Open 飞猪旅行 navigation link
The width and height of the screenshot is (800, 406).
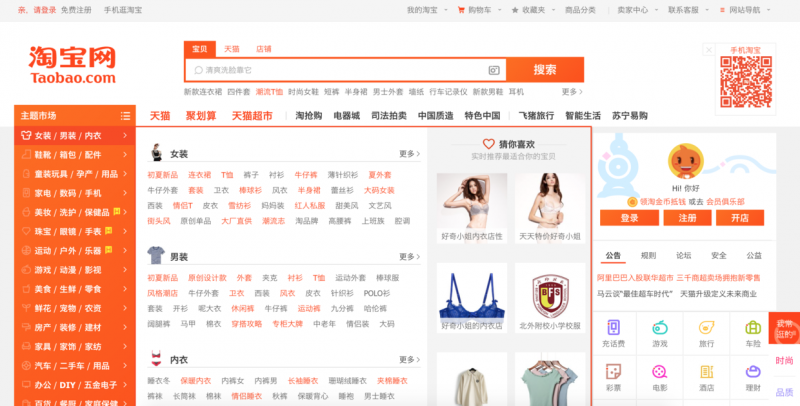(x=536, y=116)
